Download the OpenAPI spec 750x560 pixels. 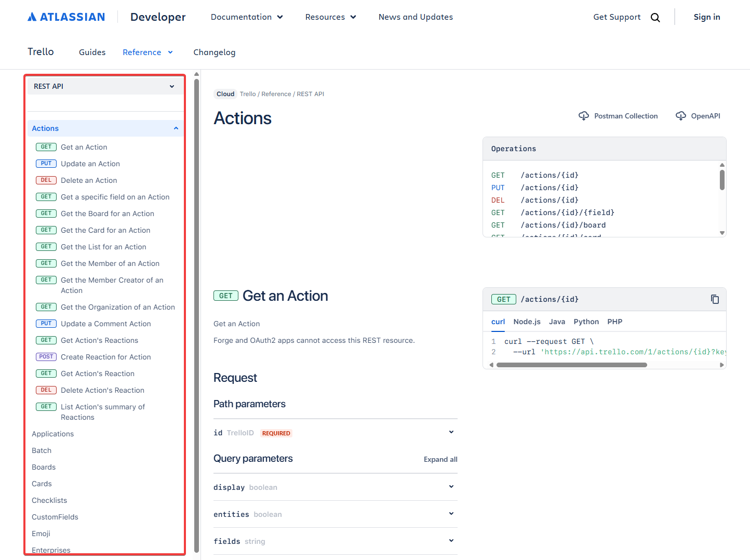click(698, 116)
